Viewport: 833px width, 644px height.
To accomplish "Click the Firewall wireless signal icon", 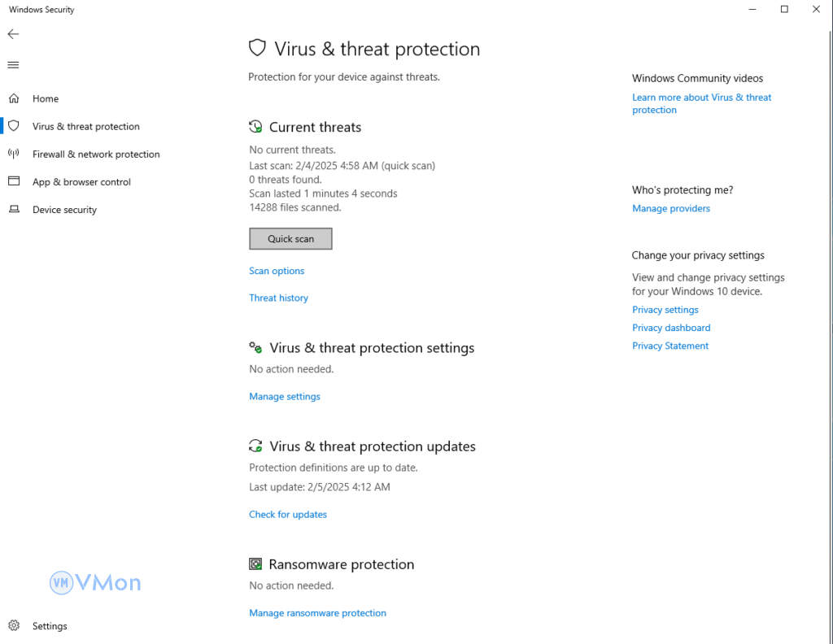I will pyautogui.click(x=14, y=154).
